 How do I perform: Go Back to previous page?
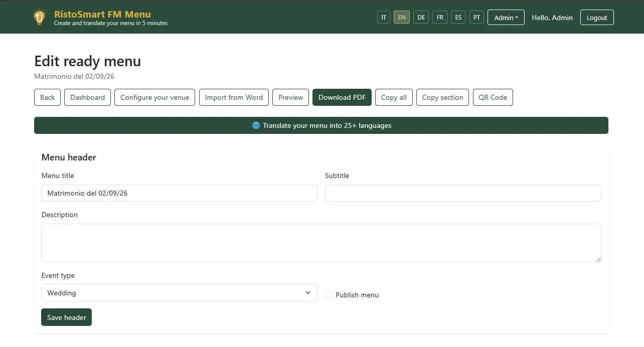point(48,97)
